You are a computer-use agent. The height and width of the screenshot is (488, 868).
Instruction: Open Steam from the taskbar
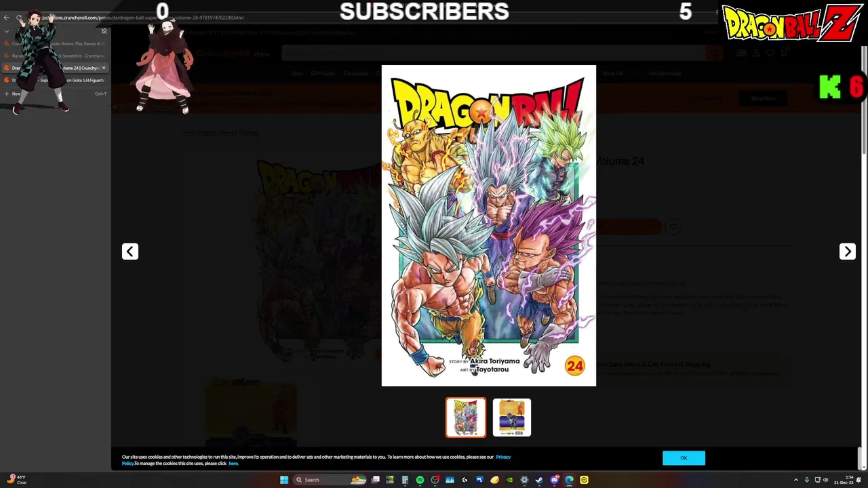pyautogui.click(x=539, y=480)
